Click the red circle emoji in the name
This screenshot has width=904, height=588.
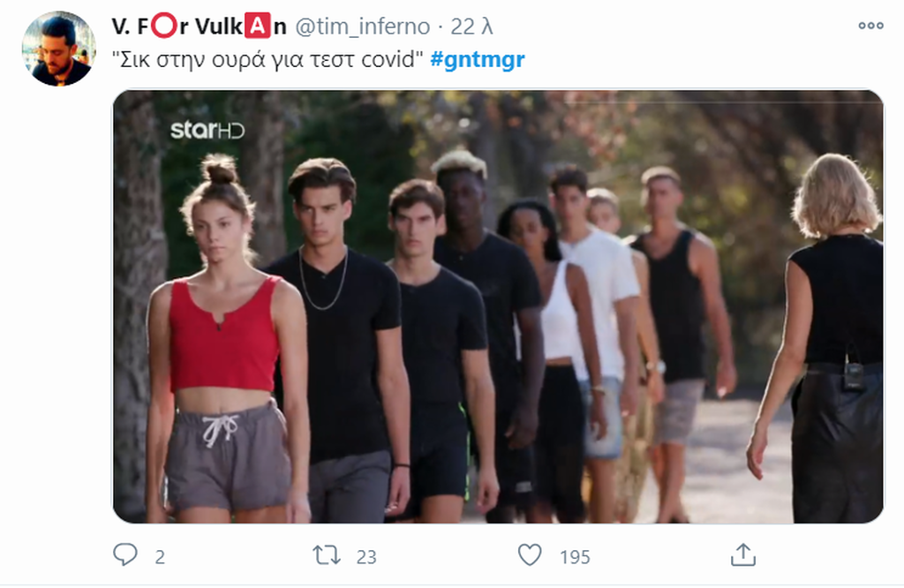tap(163, 26)
